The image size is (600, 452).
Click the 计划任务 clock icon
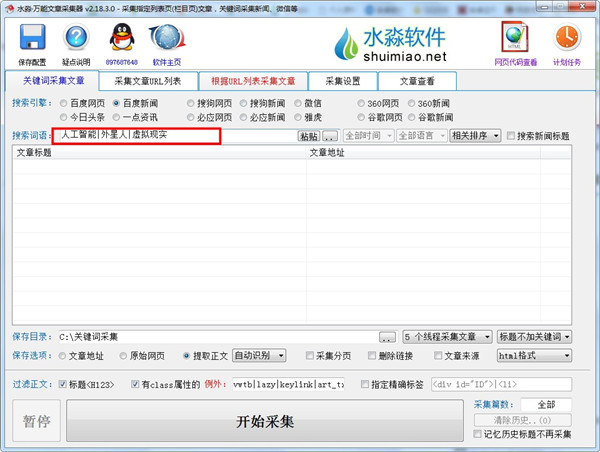click(566, 38)
